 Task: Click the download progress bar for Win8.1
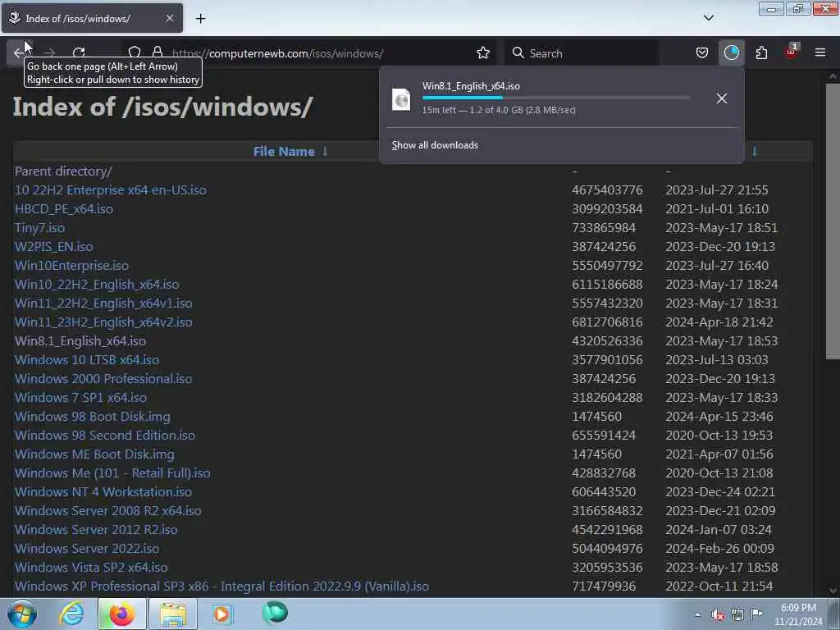[555, 98]
